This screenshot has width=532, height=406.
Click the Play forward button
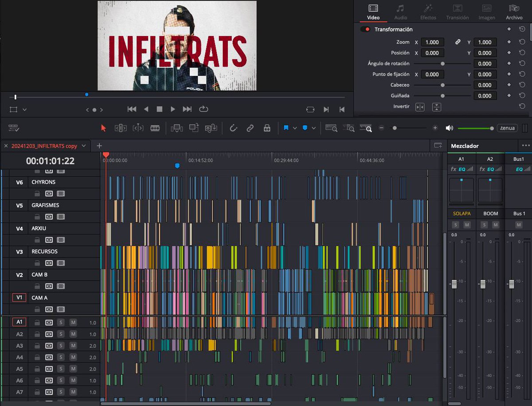click(x=173, y=109)
